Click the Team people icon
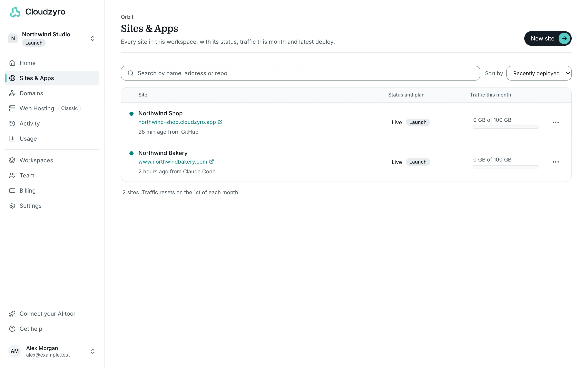The image size is (588, 368). [12, 175]
